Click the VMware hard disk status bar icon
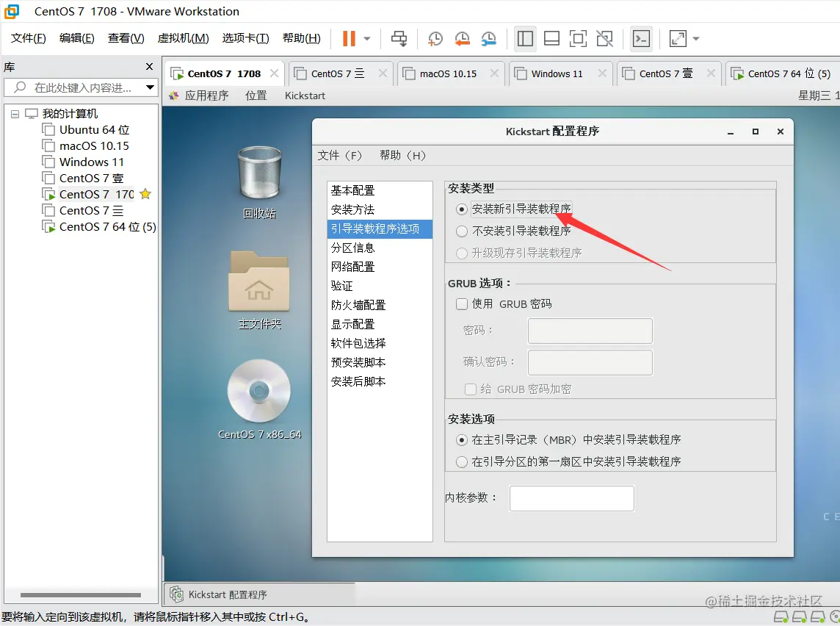Screen dimensions: 840x626 [x=781, y=617]
